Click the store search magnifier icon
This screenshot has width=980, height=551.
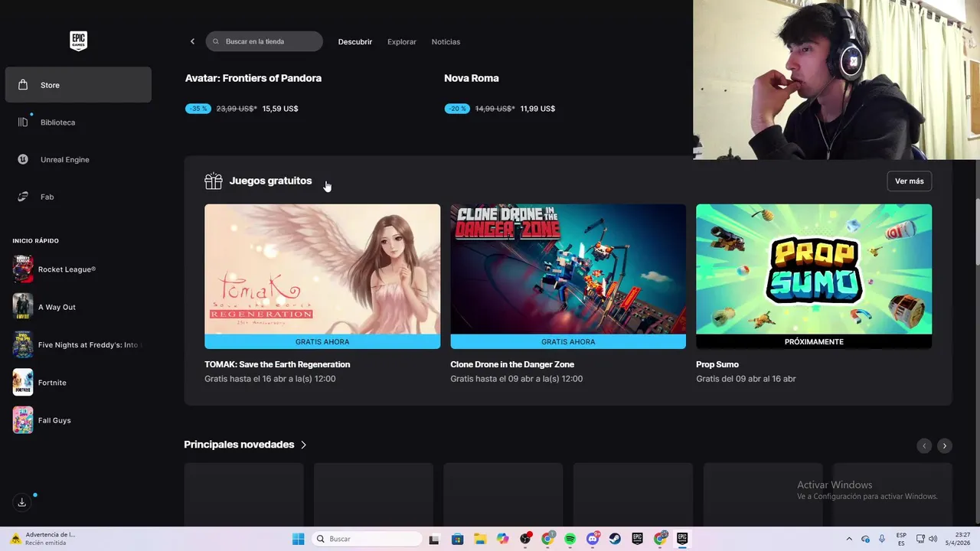point(216,41)
